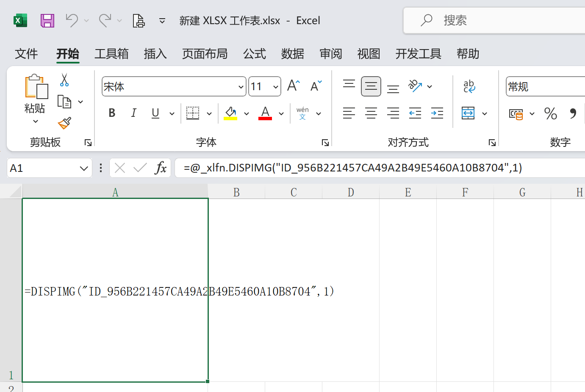Expand the Name Box dropdown arrow

click(84, 168)
